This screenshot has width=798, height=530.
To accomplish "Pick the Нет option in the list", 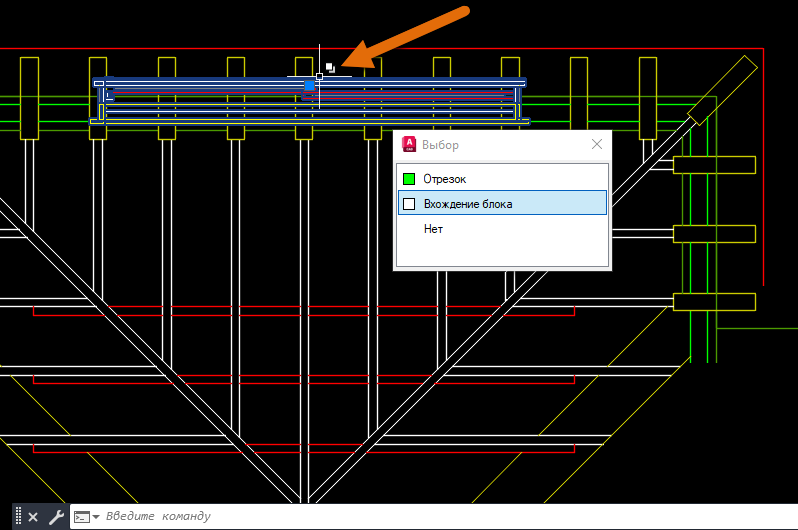I will (x=502, y=229).
